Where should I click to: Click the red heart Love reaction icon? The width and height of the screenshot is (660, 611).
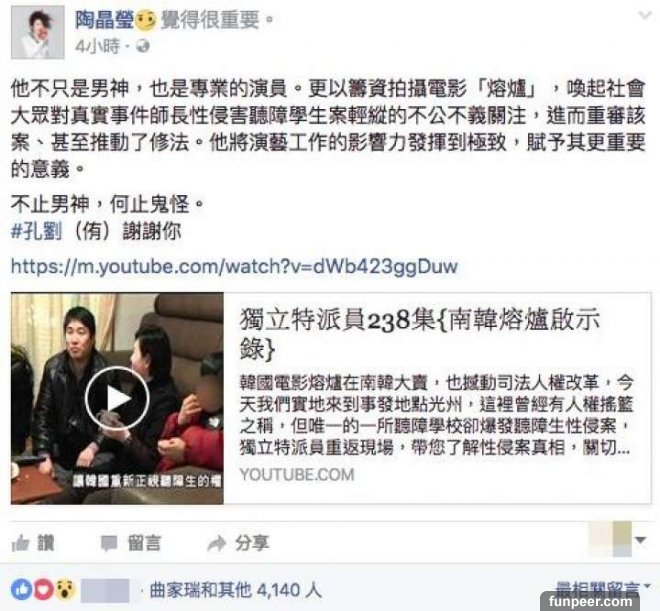[x=43, y=590]
